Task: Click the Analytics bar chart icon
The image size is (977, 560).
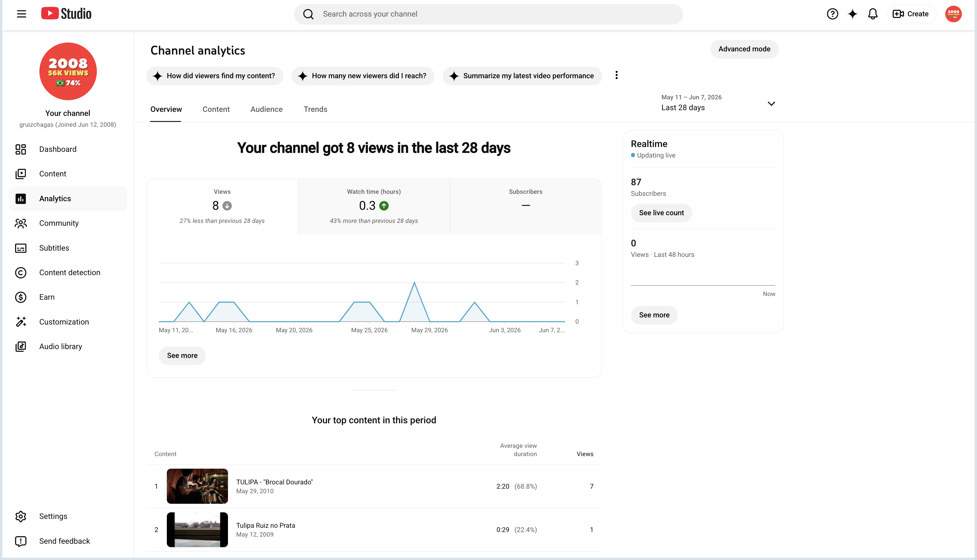Action: tap(21, 198)
